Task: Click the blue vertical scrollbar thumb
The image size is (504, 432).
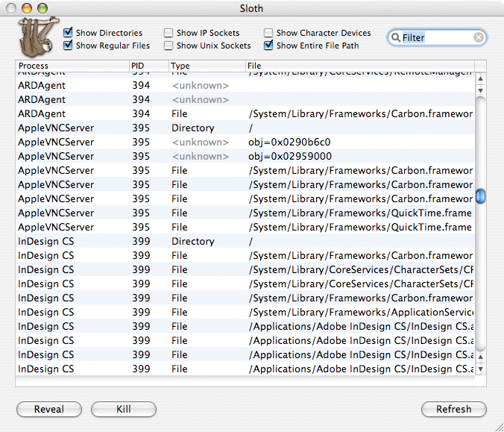Action: point(481,196)
